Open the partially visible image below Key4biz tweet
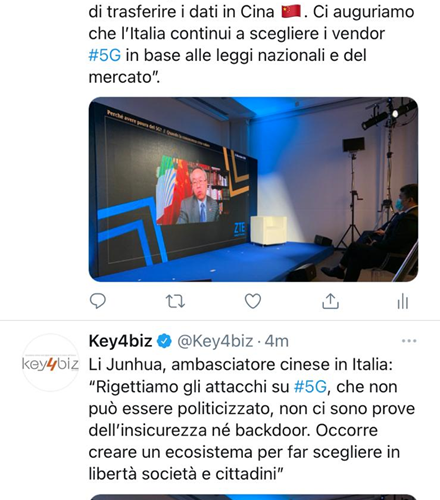The image size is (440, 500). (253, 497)
